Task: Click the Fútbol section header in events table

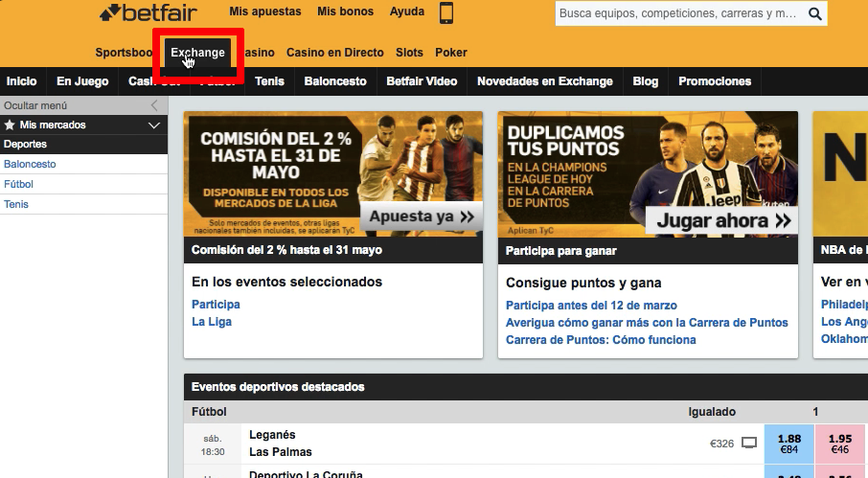Action: click(209, 412)
